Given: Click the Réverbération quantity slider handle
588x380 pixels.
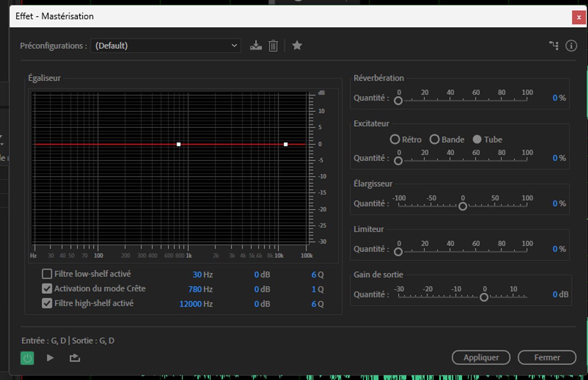Looking at the screenshot, I should click(398, 100).
